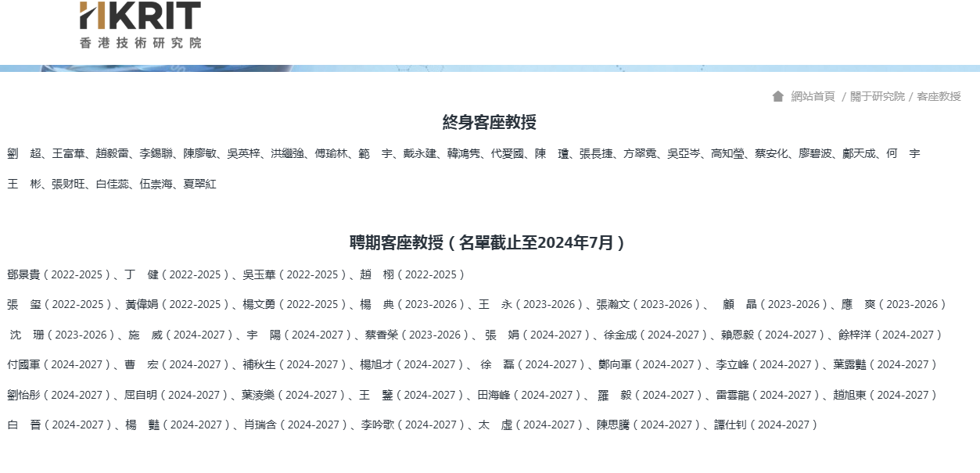
Task: Click the name 鄧景貴 in the term list
Action: pos(23,274)
